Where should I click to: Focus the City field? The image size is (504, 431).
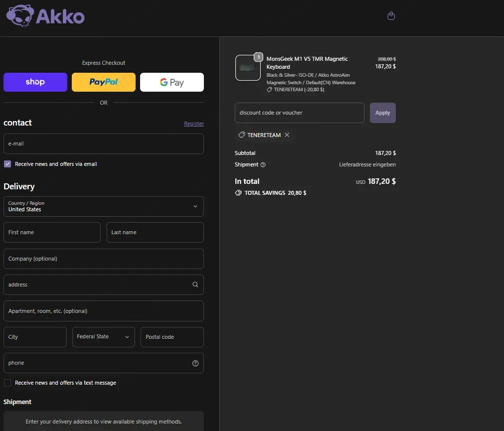click(x=35, y=337)
